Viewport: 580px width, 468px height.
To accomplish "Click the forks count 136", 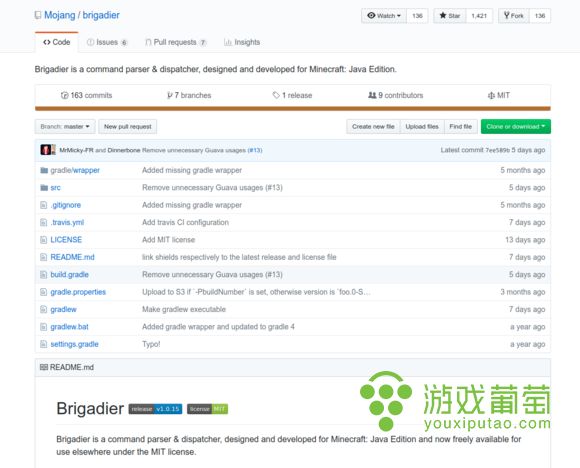I will [x=540, y=16].
